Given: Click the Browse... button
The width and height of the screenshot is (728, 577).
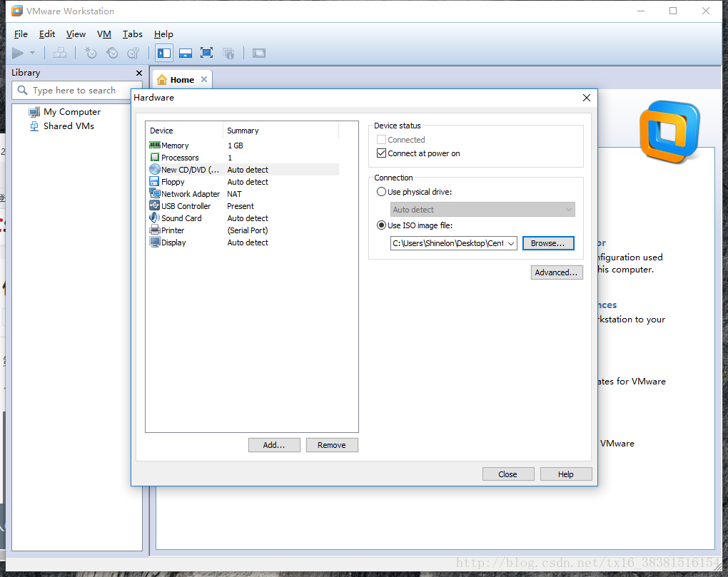Looking at the screenshot, I should click(x=548, y=243).
